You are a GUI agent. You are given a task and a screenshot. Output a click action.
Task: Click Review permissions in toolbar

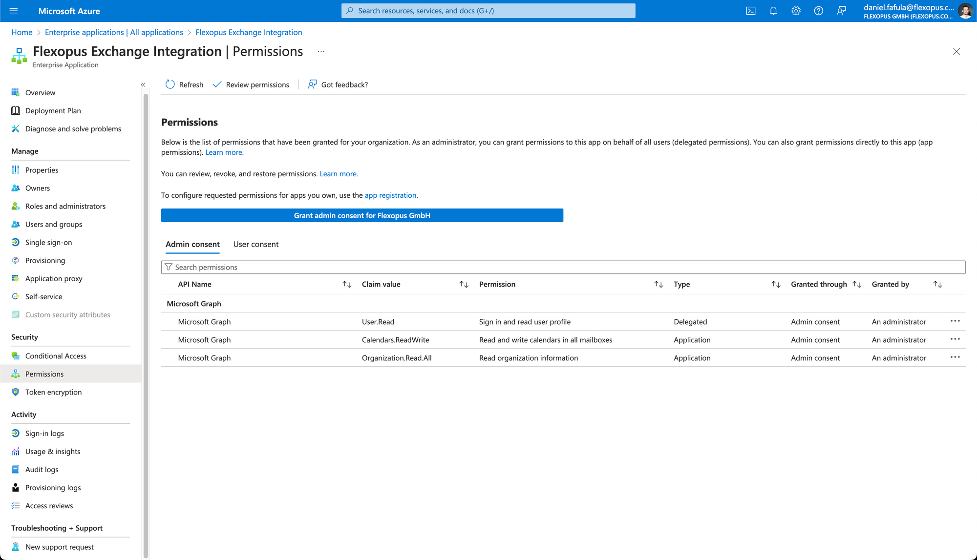click(x=251, y=84)
